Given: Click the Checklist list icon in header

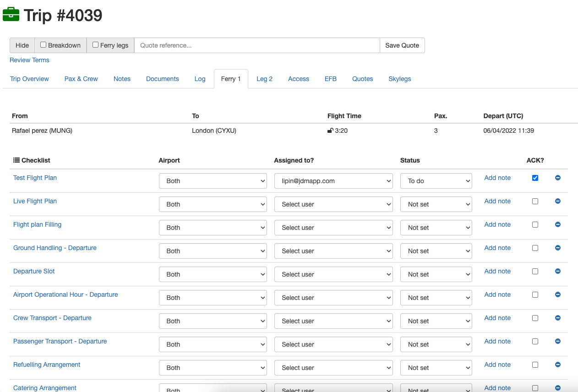Looking at the screenshot, I should pyautogui.click(x=16, y=160).
